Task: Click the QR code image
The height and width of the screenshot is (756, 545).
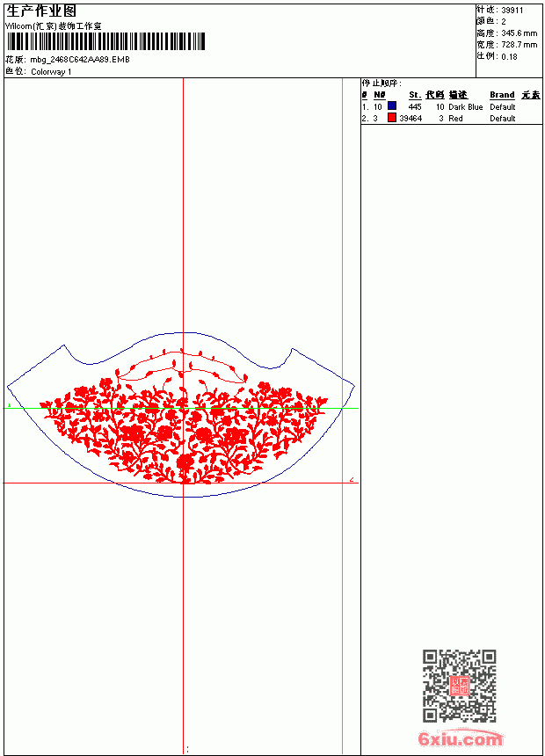Action: tap(459, 686)
